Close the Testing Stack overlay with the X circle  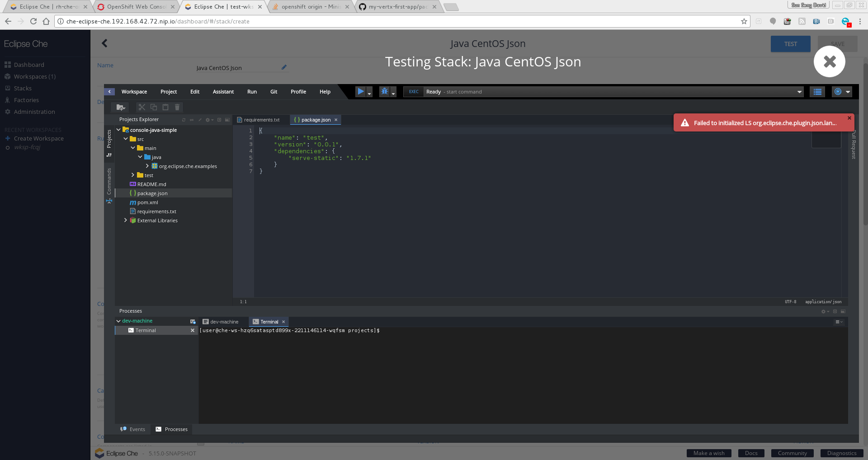coord(830,61)
